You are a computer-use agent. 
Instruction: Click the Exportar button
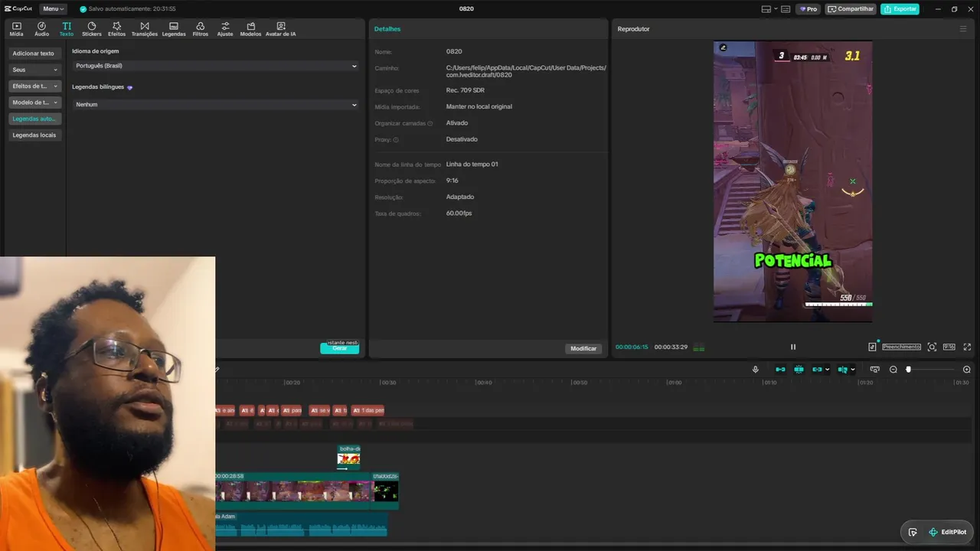pos(900,9)
